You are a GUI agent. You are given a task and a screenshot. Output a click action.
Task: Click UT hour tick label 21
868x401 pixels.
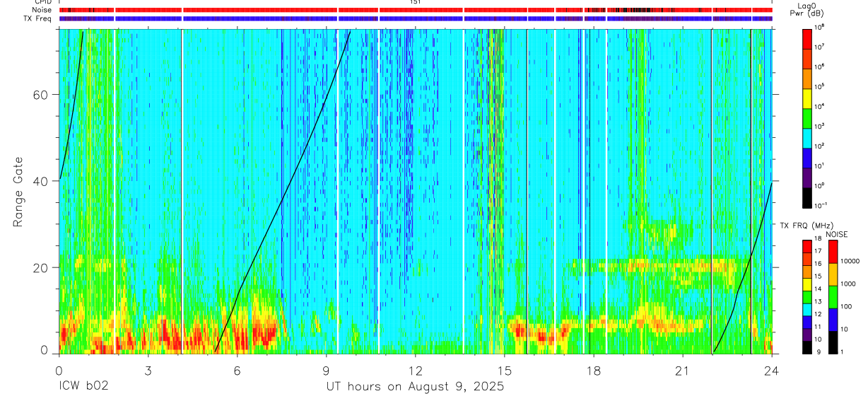[682, 371]
